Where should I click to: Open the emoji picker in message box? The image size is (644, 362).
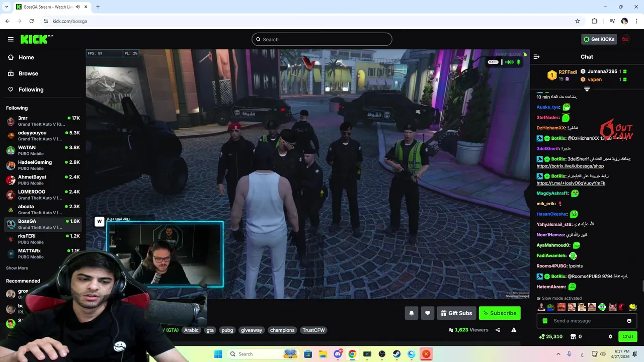click(x=629, y=321)
